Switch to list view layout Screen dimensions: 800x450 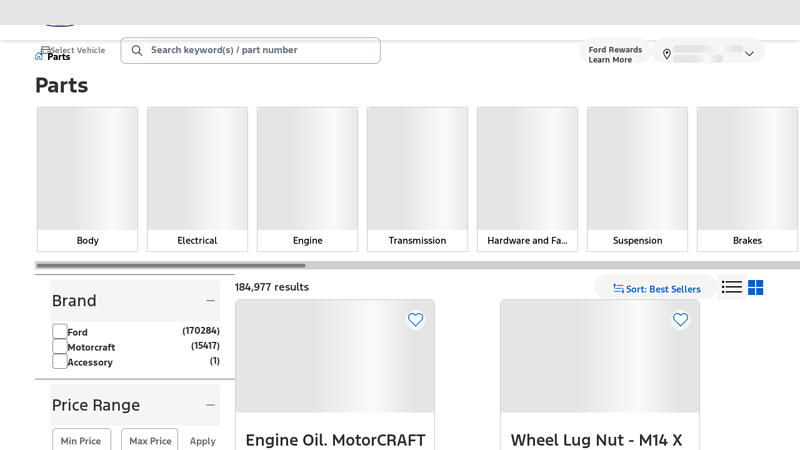(732, 287)
